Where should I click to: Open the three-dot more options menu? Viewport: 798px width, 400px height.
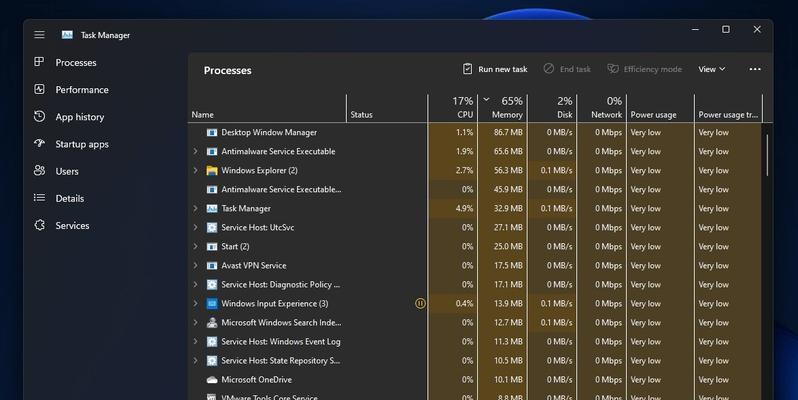click(x=755, y=69)
